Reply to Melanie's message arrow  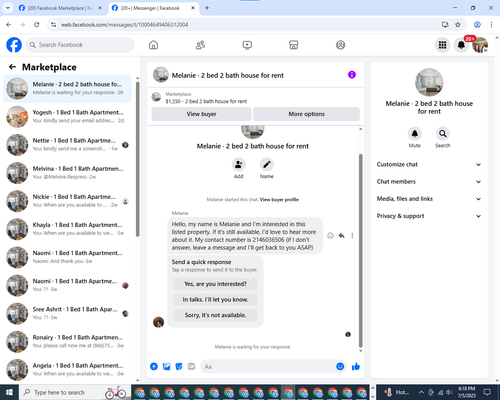[x=341, y=236]
